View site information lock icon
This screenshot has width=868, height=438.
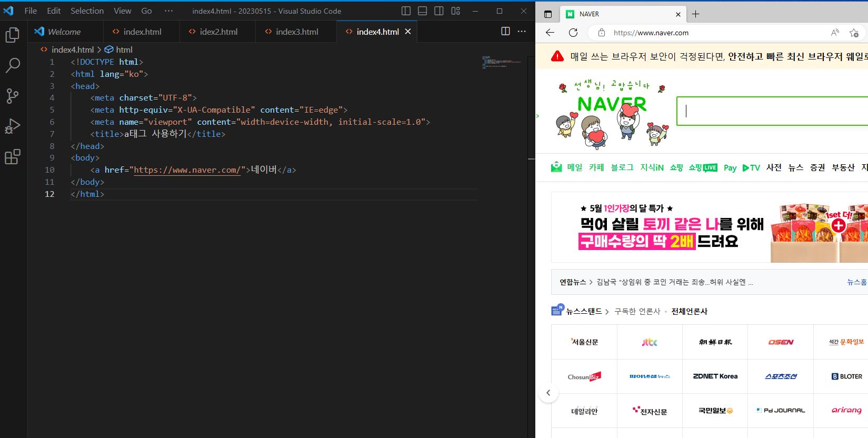click(602, 33)
